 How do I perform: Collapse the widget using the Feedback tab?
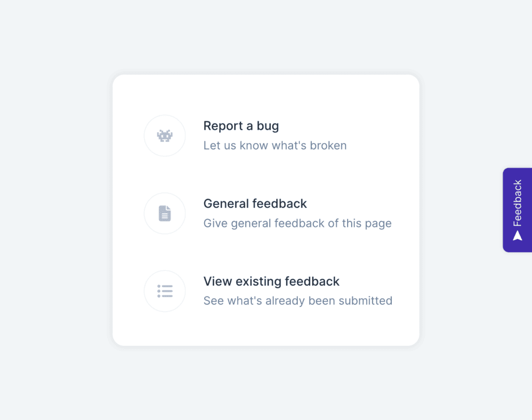[517, 209]
